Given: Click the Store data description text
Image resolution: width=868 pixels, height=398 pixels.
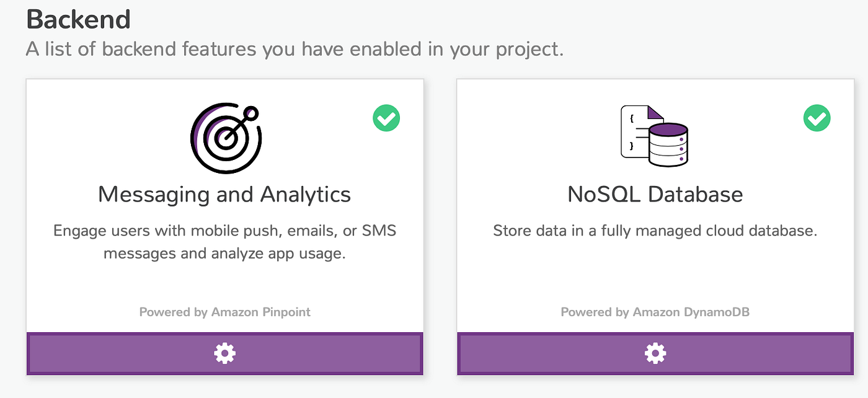Looking at the screenshot, I should tap(655, 231).
